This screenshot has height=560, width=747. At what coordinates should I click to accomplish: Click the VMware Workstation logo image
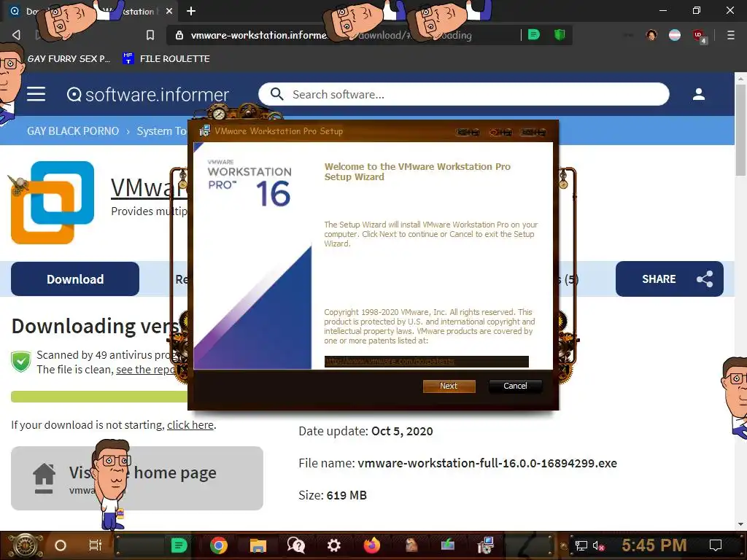tap(53, 203)
